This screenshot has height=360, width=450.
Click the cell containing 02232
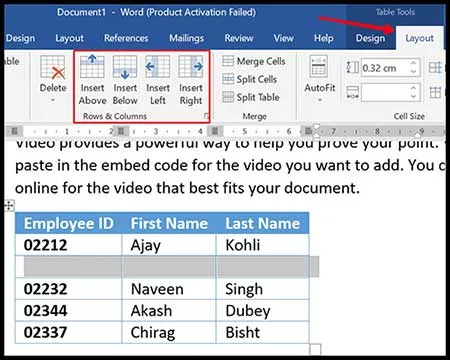68,289
